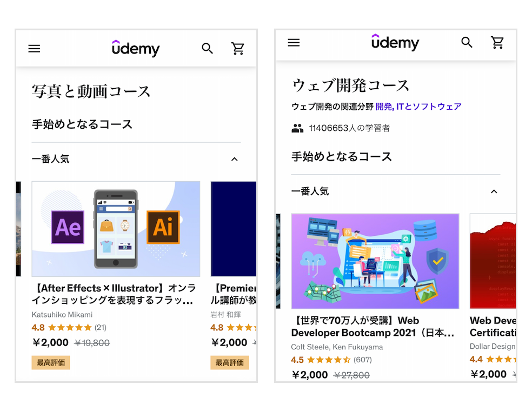Open 開発 related category link
Screen dimensions: 532x411
coord(384,107)
